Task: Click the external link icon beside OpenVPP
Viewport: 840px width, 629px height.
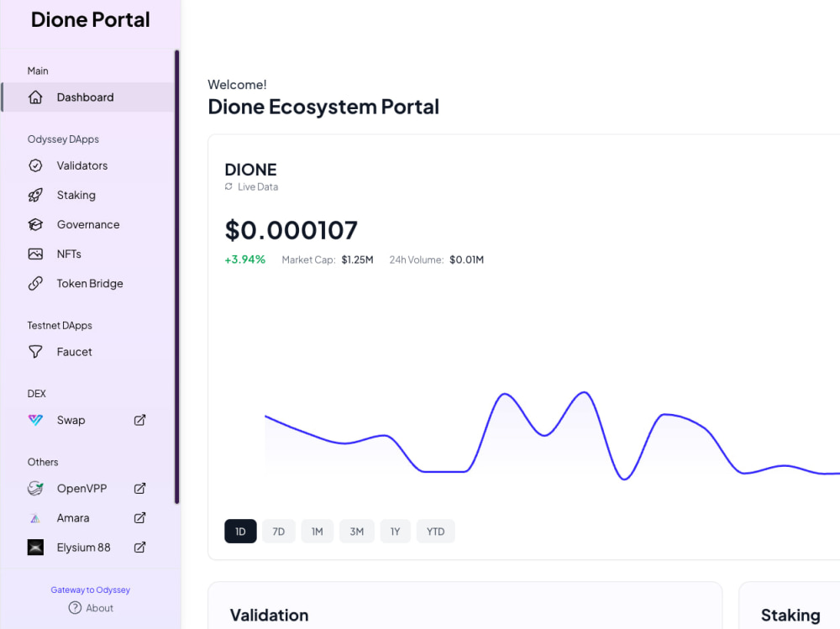Action: pos(139,488)
